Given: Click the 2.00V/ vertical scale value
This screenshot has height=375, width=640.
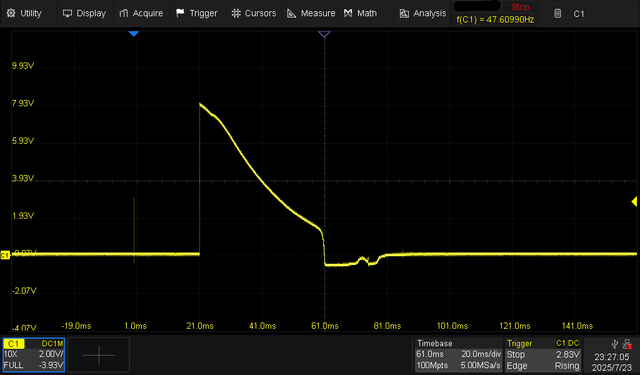Looking at the screenshot, I should click(50, 354).
